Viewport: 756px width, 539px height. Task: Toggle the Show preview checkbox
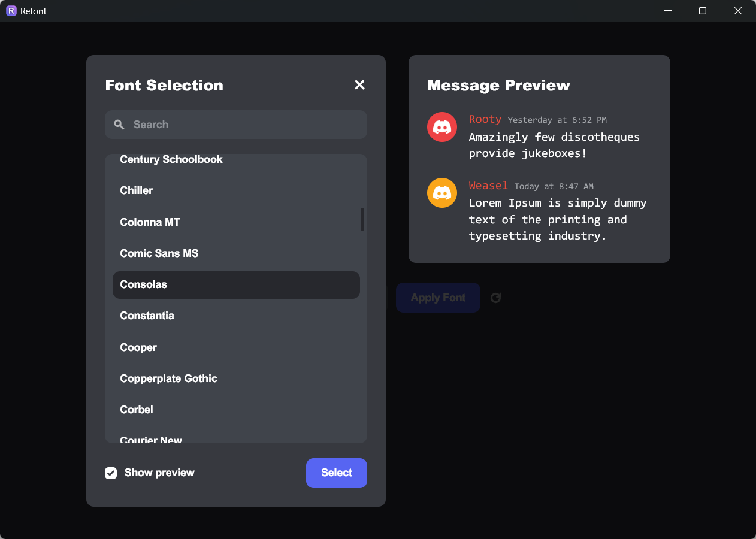111,473
